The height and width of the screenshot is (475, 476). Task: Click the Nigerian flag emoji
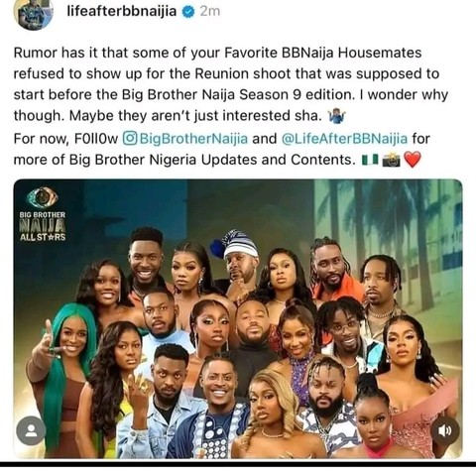click(x=370, y=160)
